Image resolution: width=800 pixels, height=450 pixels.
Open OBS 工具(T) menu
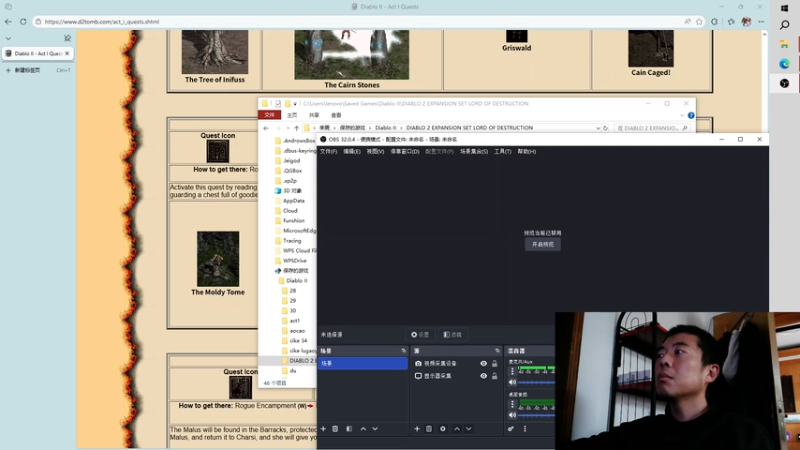pos(503,152)
